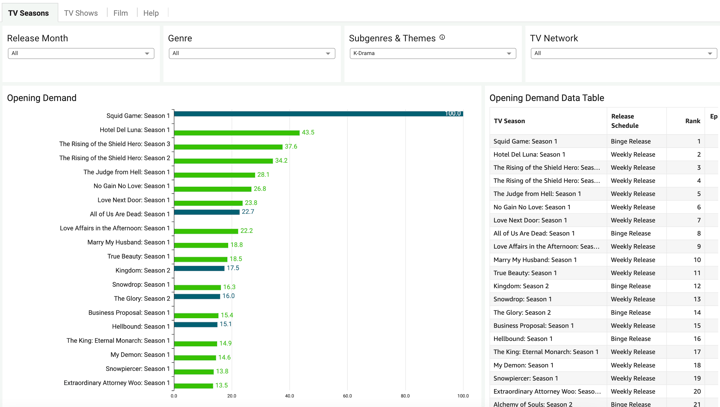The image size is (720, 407).
Task: Click the My Demon 14.6 bar
Action: (x=195, y=358)
